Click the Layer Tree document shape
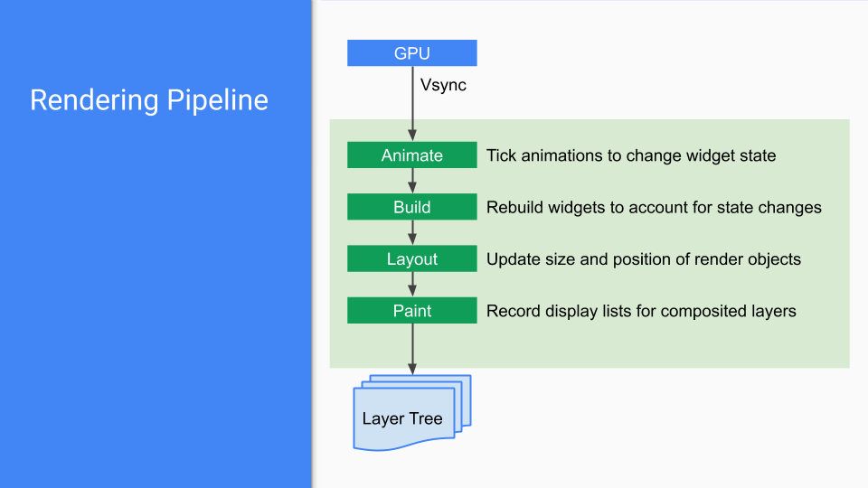Image resolution: width=868 pixels, height=488 pixels. (412, 413)
